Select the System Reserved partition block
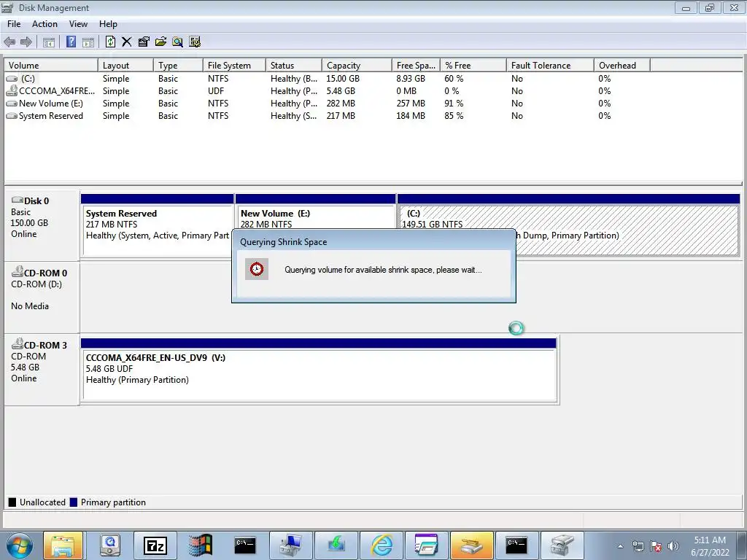 pyautogui.click(x=158, y=225)
